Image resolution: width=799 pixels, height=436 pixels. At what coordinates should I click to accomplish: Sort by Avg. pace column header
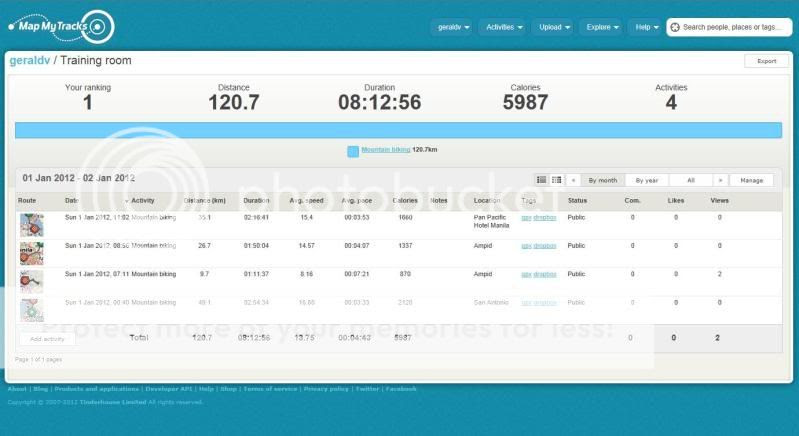[x=357, y=201]
